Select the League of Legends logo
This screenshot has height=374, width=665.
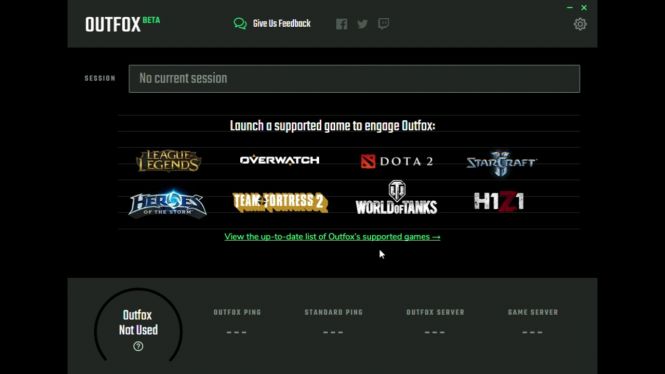(168, 161)
